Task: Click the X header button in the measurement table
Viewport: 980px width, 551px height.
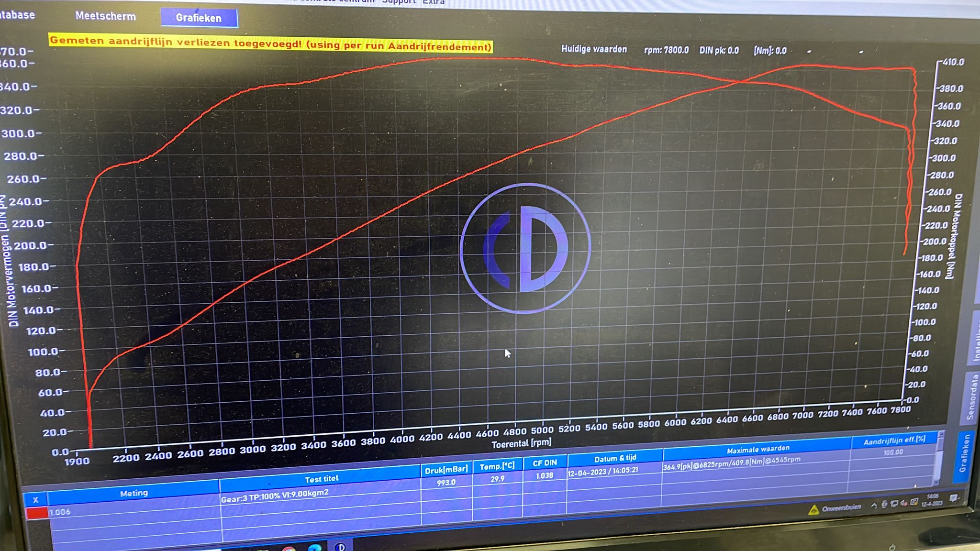Action: (x=35, y=499)
